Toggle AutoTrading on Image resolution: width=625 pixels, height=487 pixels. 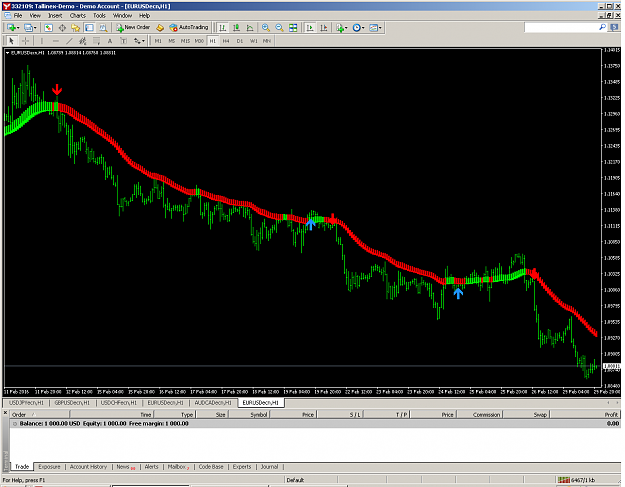(189, 27)
